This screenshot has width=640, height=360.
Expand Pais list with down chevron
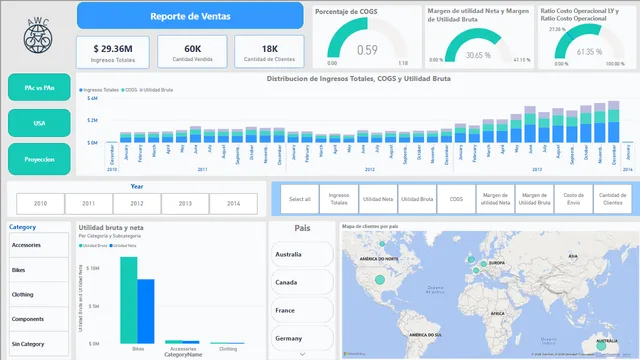coord(302,354)
